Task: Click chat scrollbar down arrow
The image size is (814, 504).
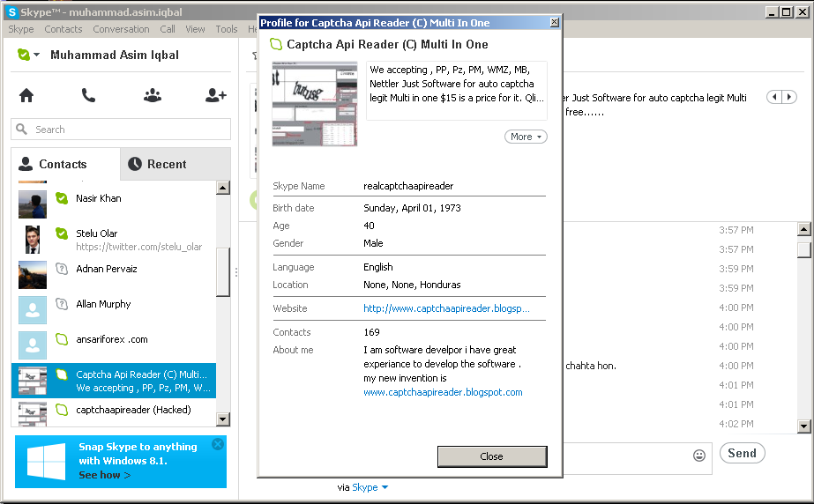Action: (x=803, y=426)
